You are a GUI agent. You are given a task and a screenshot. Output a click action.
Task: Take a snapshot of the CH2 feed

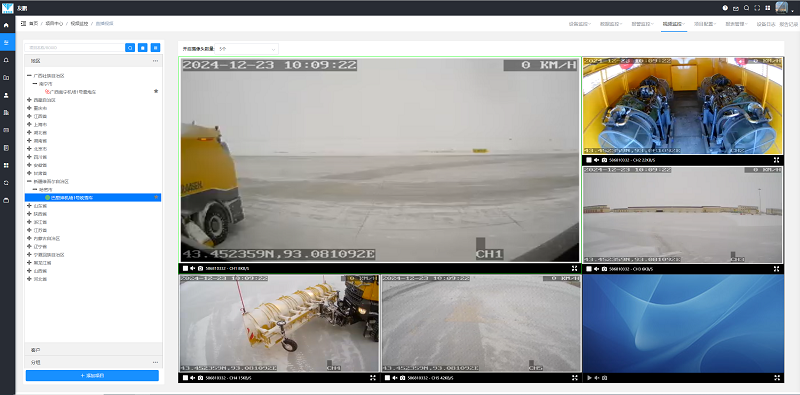click(x=605, y=160)
